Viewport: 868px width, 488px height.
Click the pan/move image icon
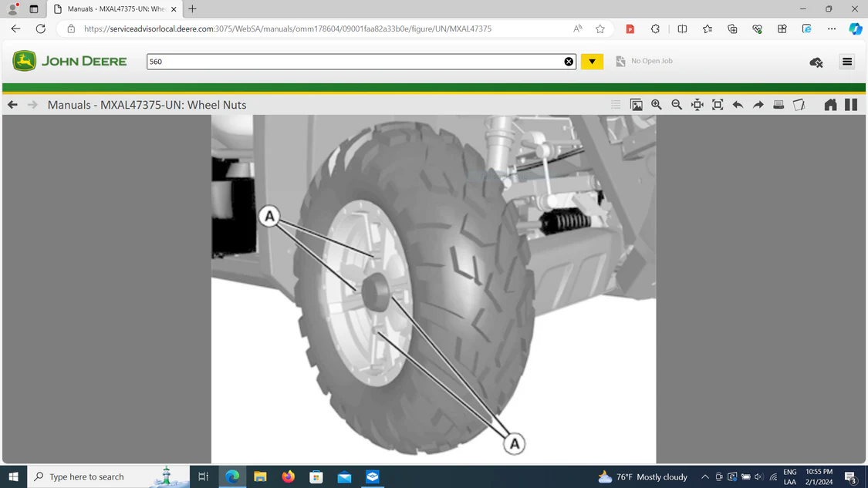click(697, 105)
